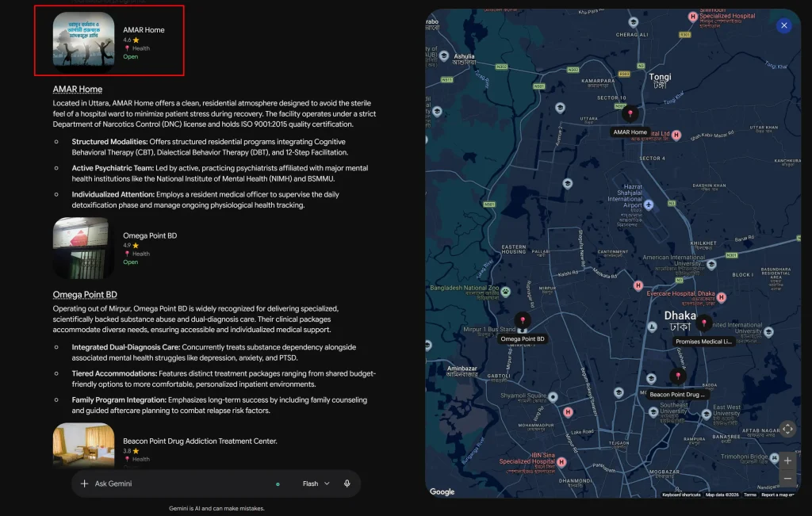Click the East West University cap icon
Image resolution: width=812 pixels, height=516 pixels.
click(x=707, y=415)
